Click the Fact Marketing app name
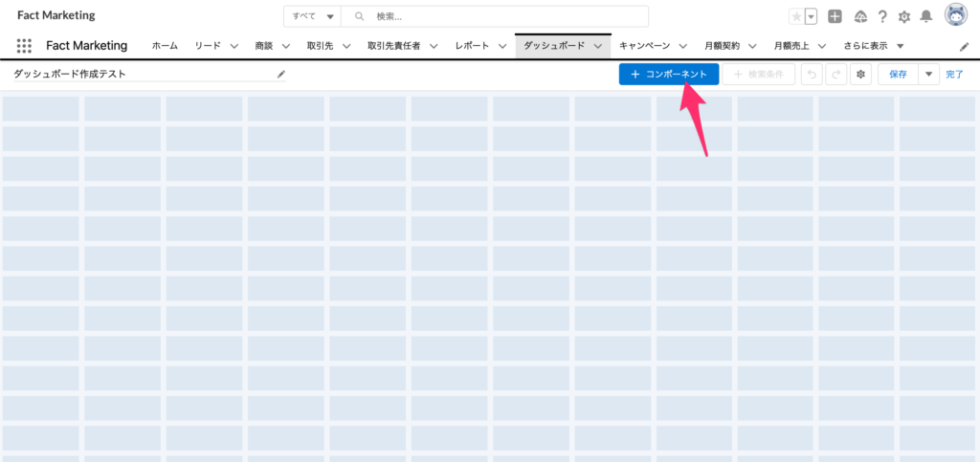This screenshot has width=980, height=462. click(87, 46)
